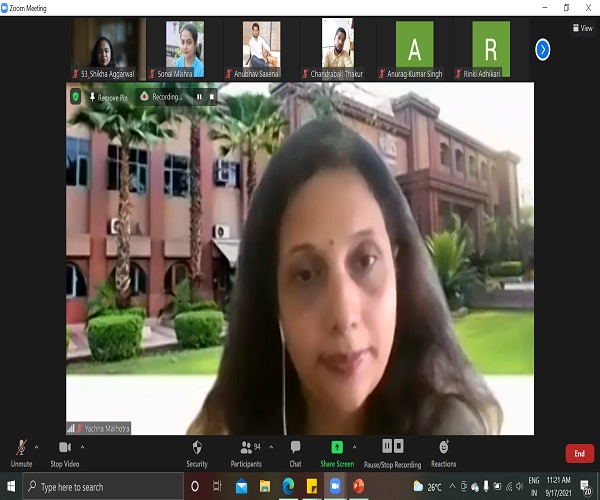Viewport: 600px width, 500px height.
Task: Select Rinki Adhikari avatar tile
Action: click(491, 49)
